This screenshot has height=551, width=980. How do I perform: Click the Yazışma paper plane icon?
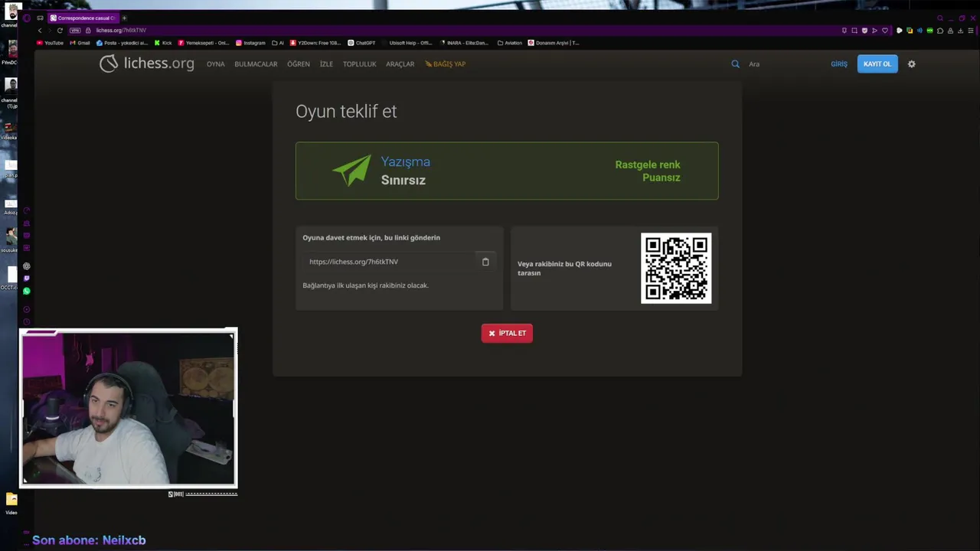click(x=352, y=171)
